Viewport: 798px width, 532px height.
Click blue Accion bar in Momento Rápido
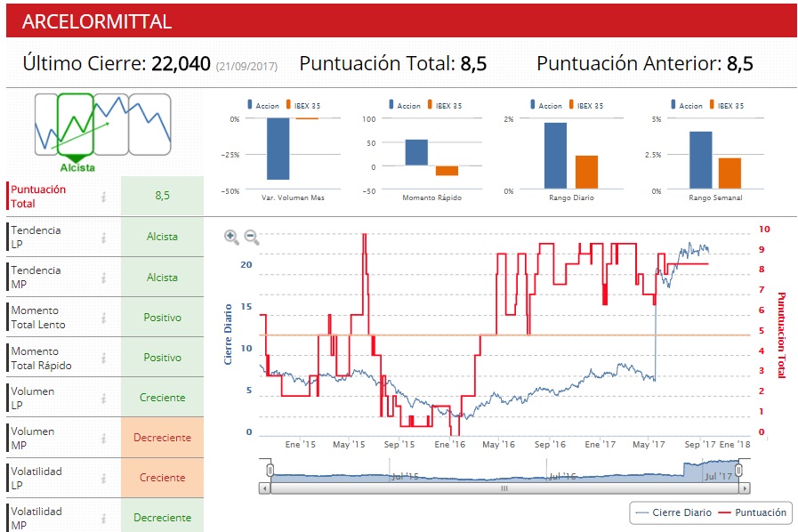[416, 152]
